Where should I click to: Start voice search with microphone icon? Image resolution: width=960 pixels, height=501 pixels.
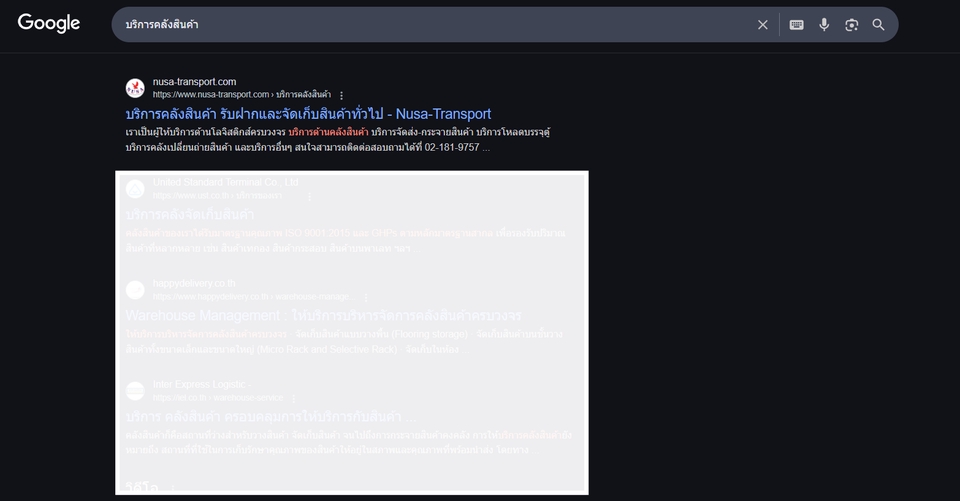[824, 24]
